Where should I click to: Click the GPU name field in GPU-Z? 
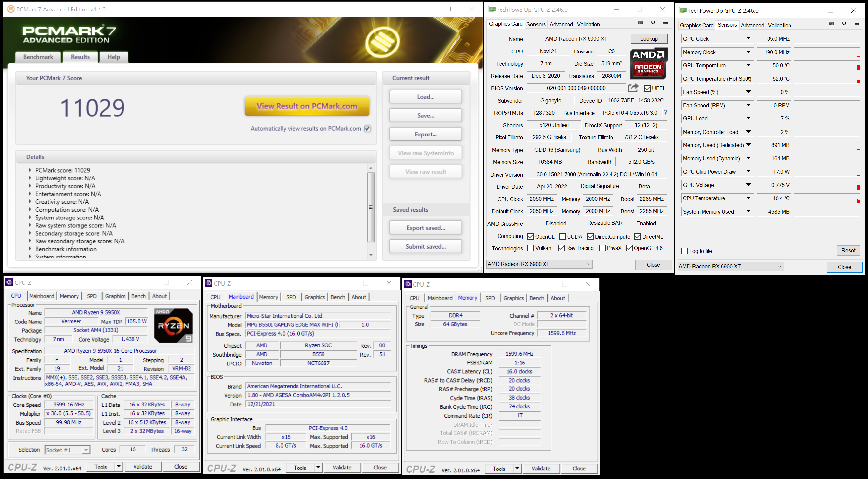pos(576,39)
